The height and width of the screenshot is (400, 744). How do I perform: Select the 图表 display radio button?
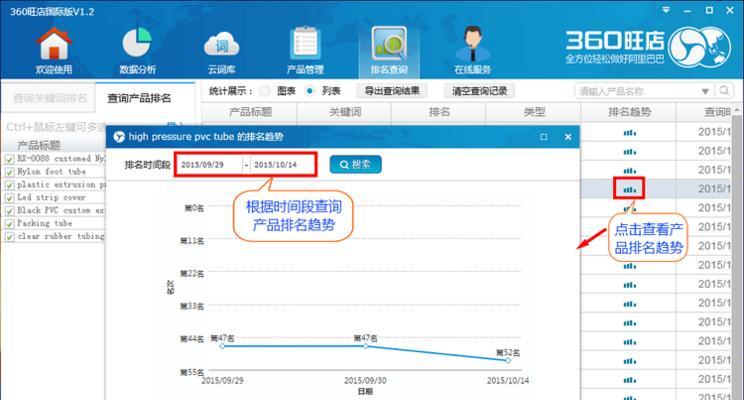click(265, 91)
